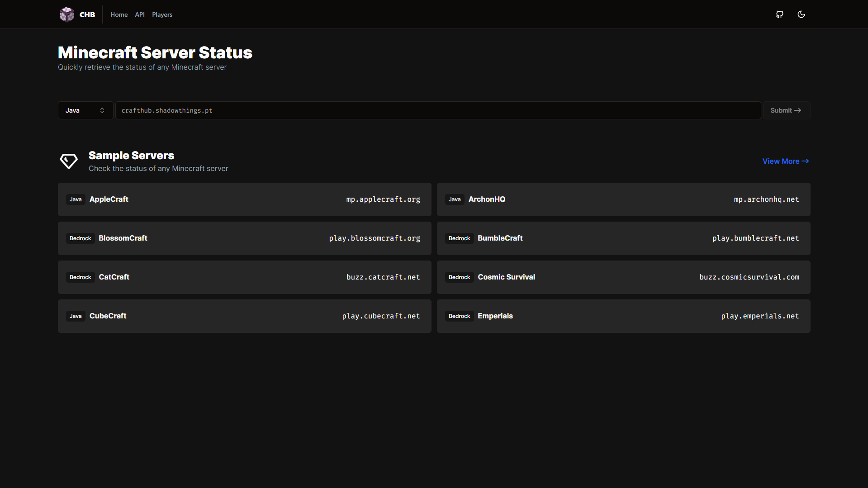Image resolution: width=868 pixels, height=488 pixels.
Task: Expand the Java server type dropdown
Action: 85,110
